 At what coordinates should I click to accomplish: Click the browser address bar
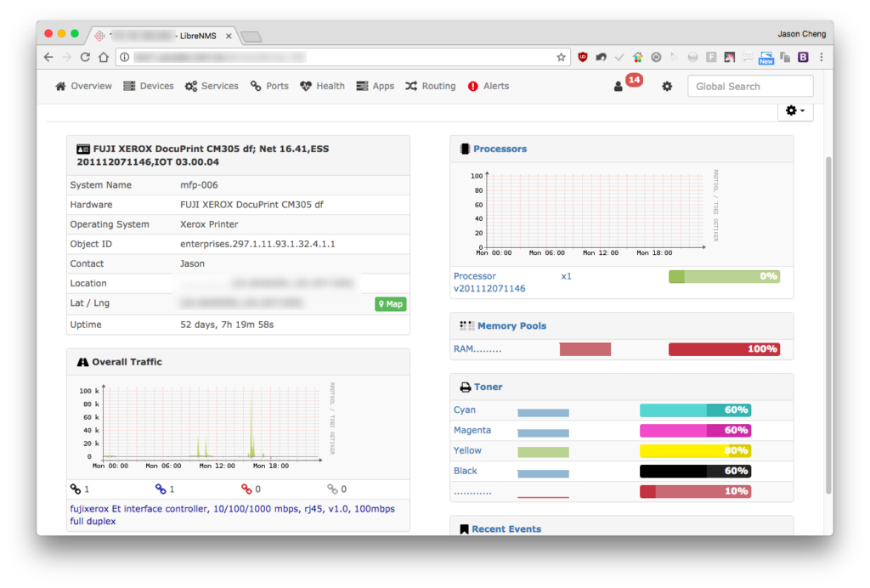[343, 57]
